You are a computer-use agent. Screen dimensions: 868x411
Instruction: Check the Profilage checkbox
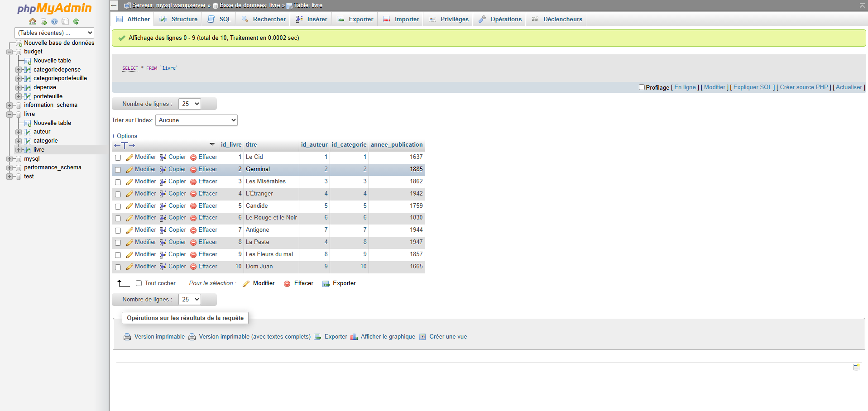(x=642, y=87)
